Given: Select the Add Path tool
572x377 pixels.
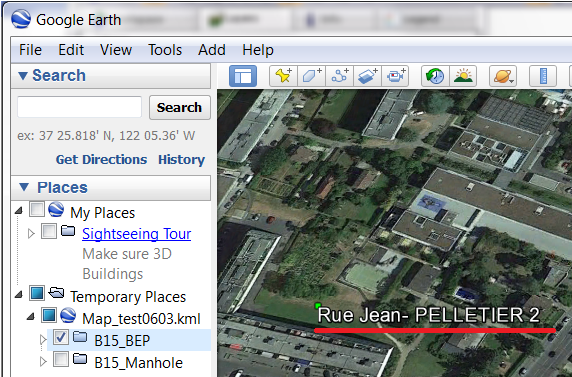Looking at the screenshot, I should point(339,76).
